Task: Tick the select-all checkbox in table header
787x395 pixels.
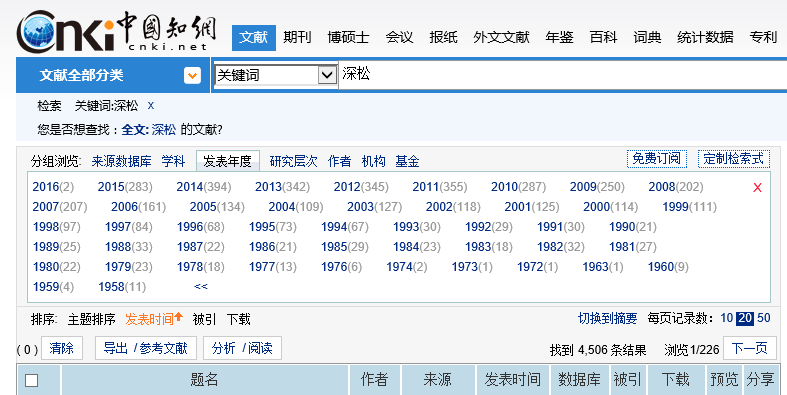Action: point(32,380)
